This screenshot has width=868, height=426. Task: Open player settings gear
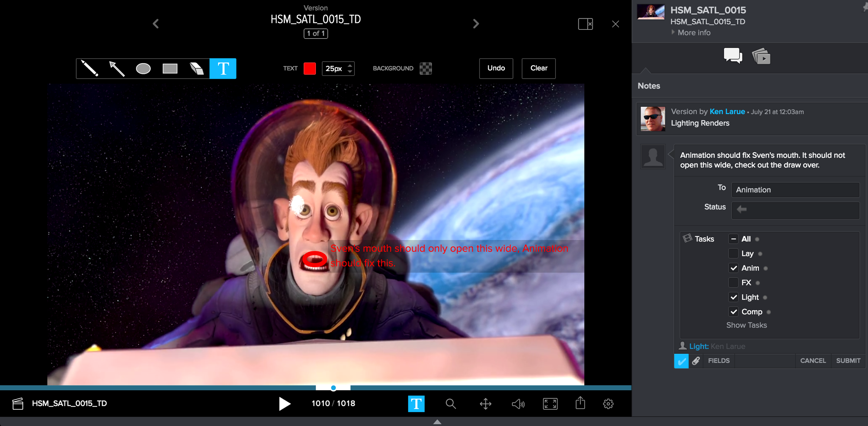click(608, 403)
